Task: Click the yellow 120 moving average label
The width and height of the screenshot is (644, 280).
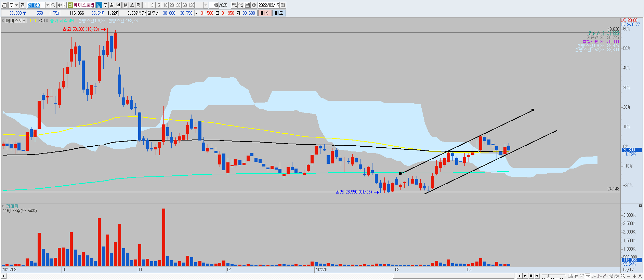Action: tap(32, 21)
